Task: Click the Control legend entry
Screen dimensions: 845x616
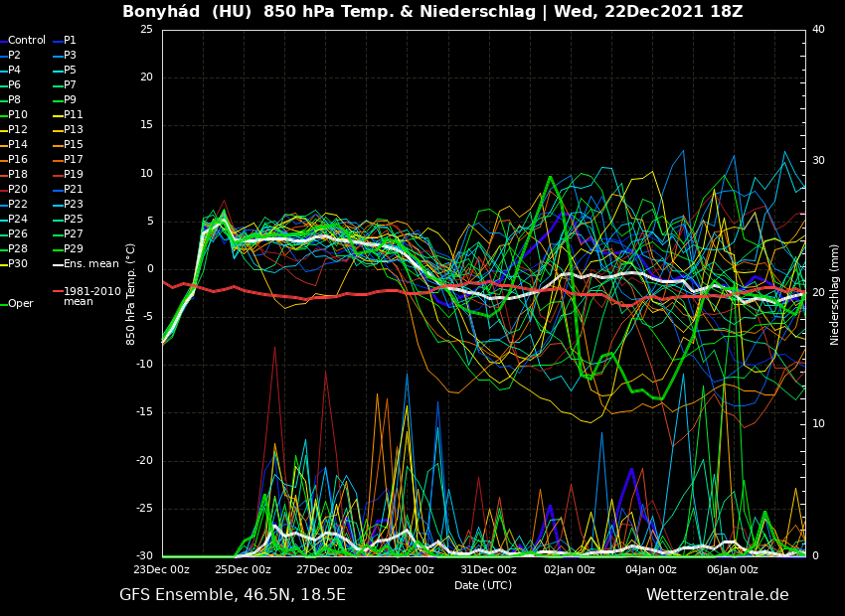Action: tap(27, 41)
